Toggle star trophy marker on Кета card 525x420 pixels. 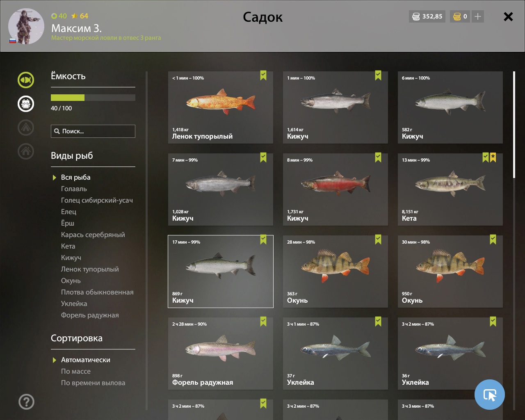pos(493,157)
